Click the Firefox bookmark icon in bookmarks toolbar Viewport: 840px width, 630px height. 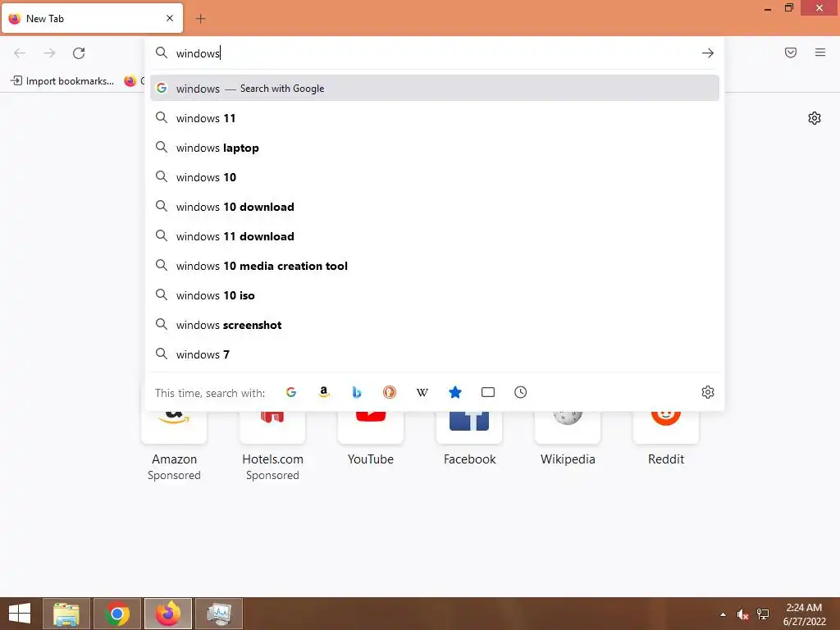click(130, 81)
